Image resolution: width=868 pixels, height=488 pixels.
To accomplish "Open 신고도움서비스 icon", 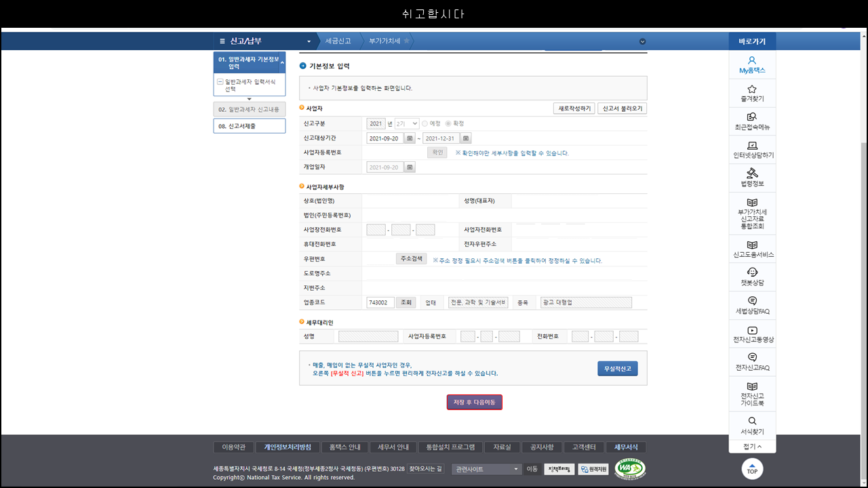I will click(751, 245).
